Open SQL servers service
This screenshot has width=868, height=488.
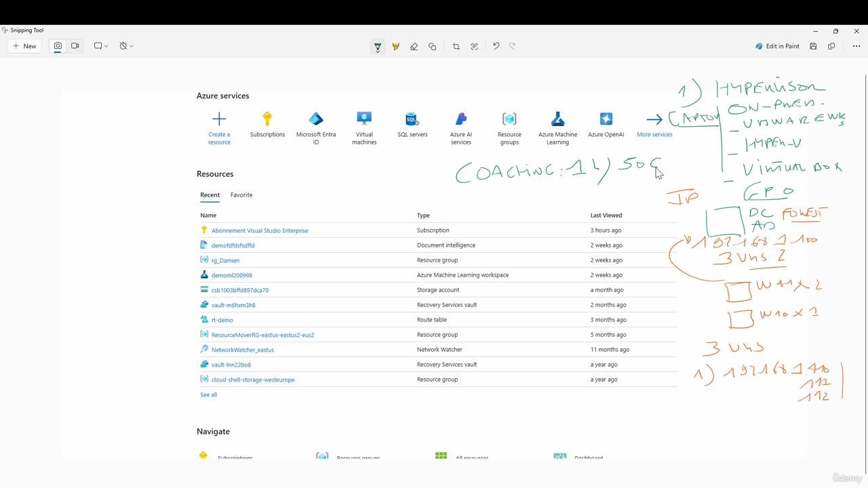point(412,125)
